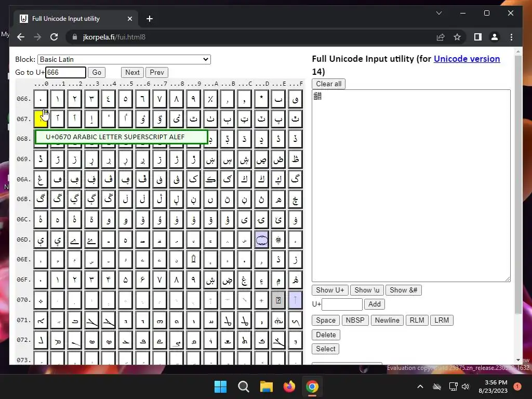Screen dimensions: 532x399
Task: Click the address bar URL jkorpela.fi/fui.html8
Action: (114, 37)
